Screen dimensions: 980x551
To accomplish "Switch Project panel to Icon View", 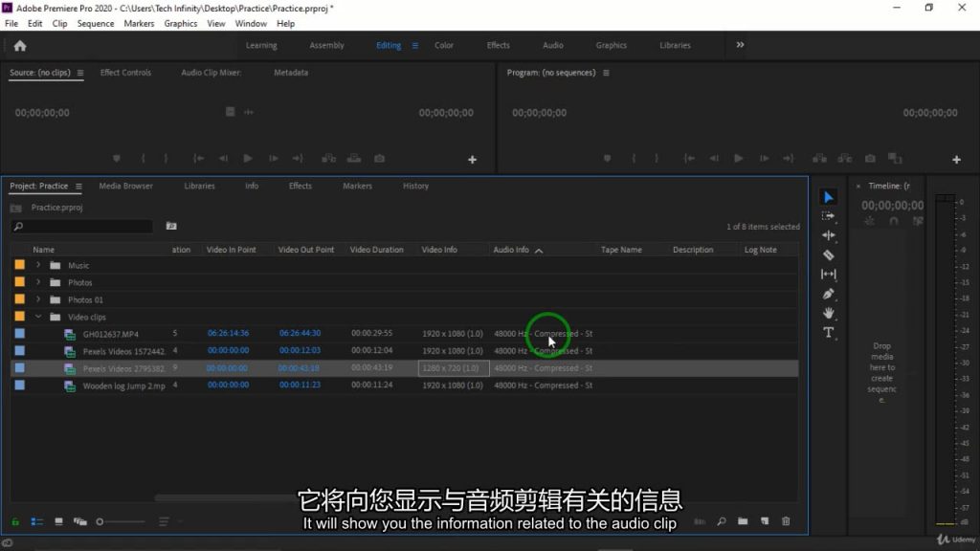I will click(x=58, y=521).
